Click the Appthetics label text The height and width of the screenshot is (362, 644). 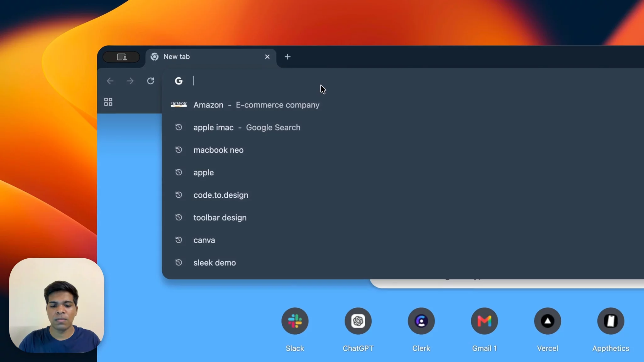pyautogui.click(x=611, y=348)
